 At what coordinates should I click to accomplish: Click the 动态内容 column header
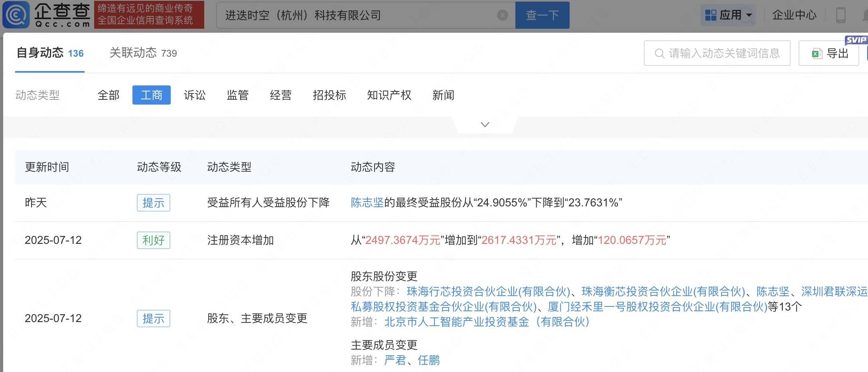373,167
